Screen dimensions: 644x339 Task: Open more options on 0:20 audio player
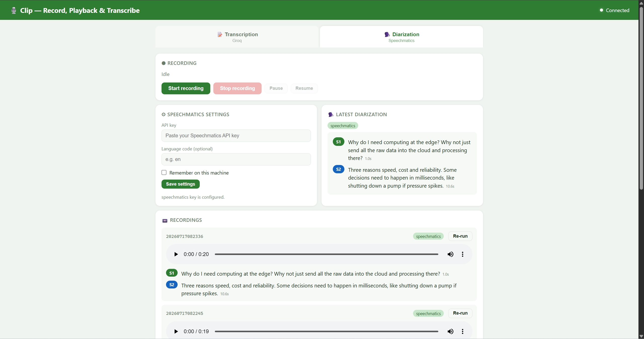(462, 254)
